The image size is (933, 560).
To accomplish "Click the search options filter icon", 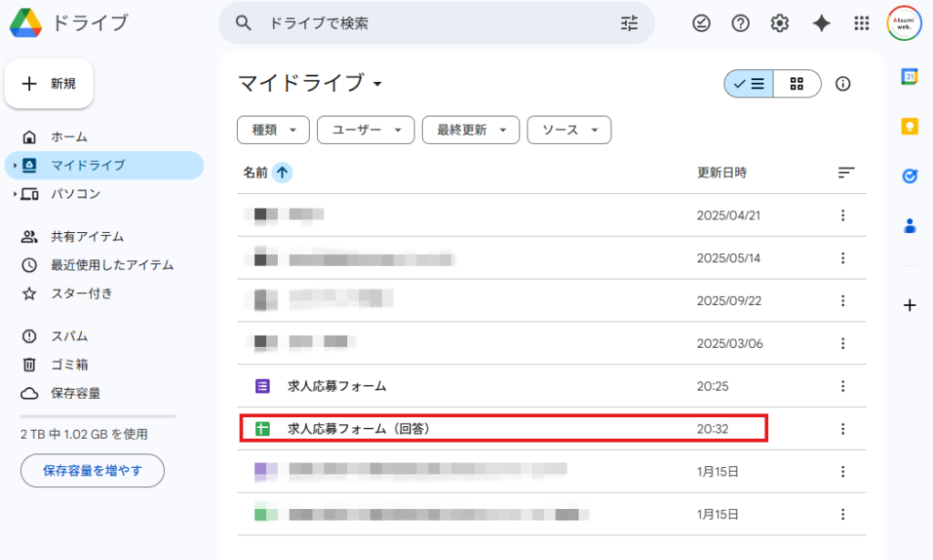I will 629,24.
